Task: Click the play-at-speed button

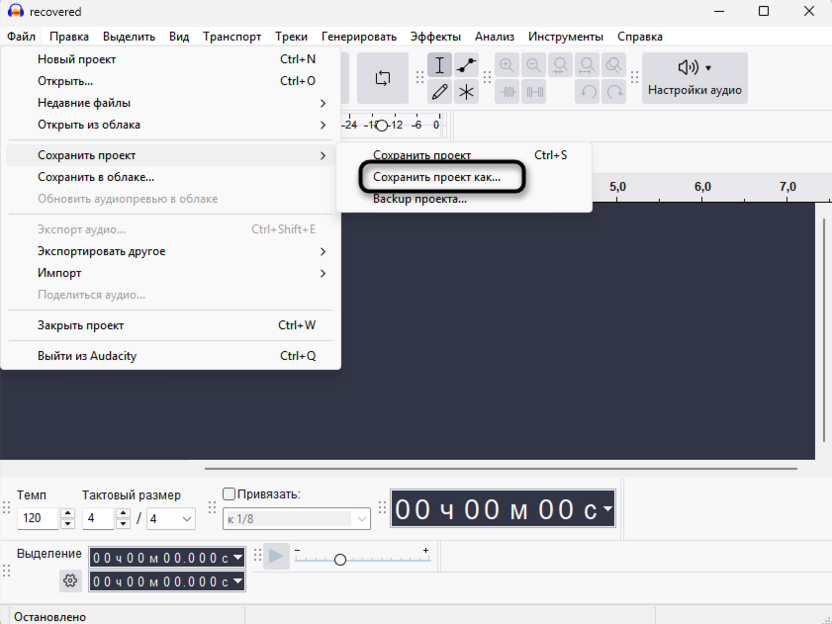Action: 276,557
